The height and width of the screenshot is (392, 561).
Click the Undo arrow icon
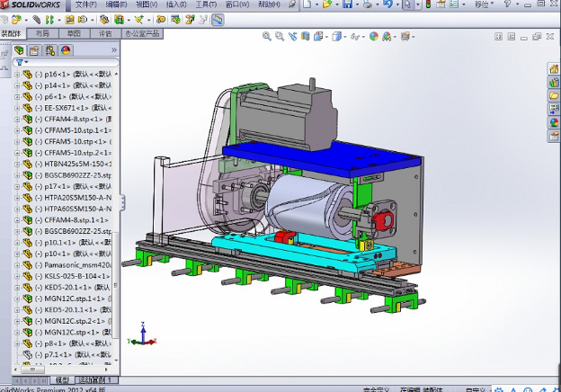pos(387,4)
